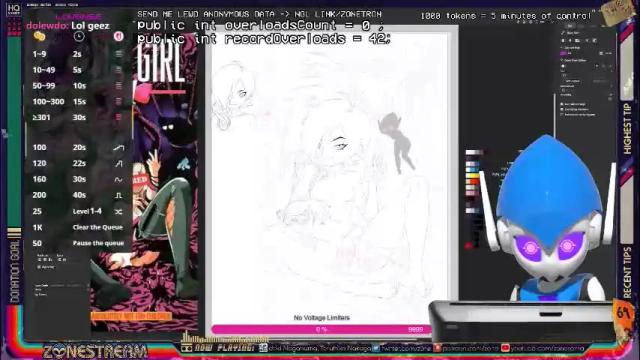Screen dimensions: 640x360
Task: Click the pen tool icon in drawing app panel
Action: point(563,33)
